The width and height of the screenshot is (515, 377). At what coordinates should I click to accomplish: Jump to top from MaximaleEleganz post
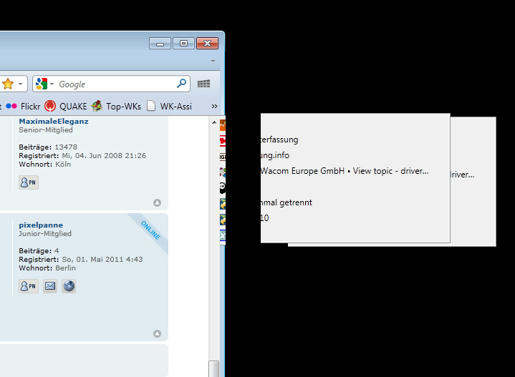coord(157,203)
